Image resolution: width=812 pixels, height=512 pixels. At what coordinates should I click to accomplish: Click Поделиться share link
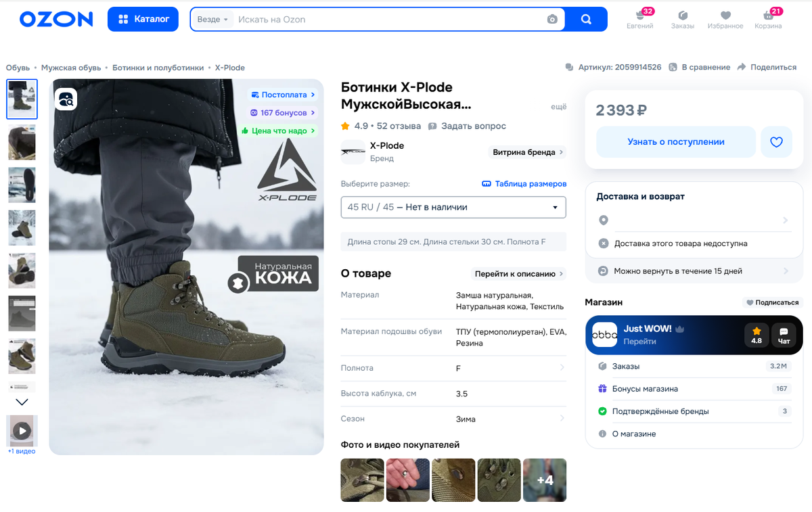(x=767, y=67)
